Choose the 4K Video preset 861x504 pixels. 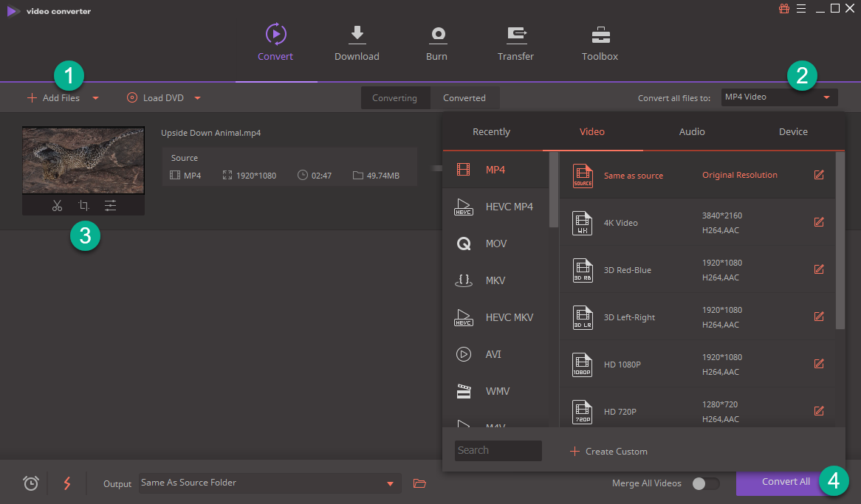point(697,222)
